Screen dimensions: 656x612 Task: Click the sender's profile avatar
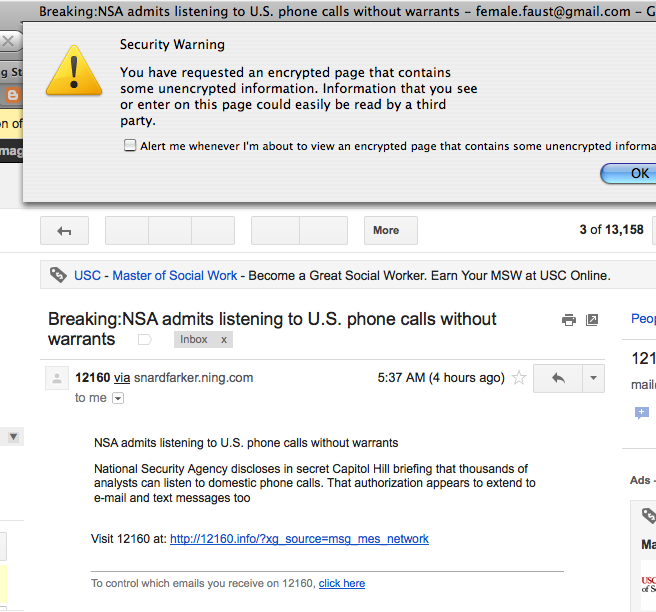57,378
